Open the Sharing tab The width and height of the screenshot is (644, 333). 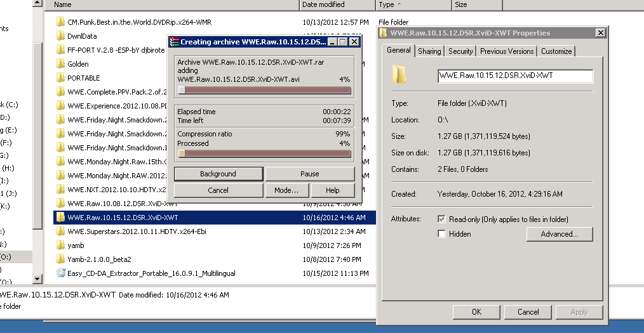click(429, 51)
